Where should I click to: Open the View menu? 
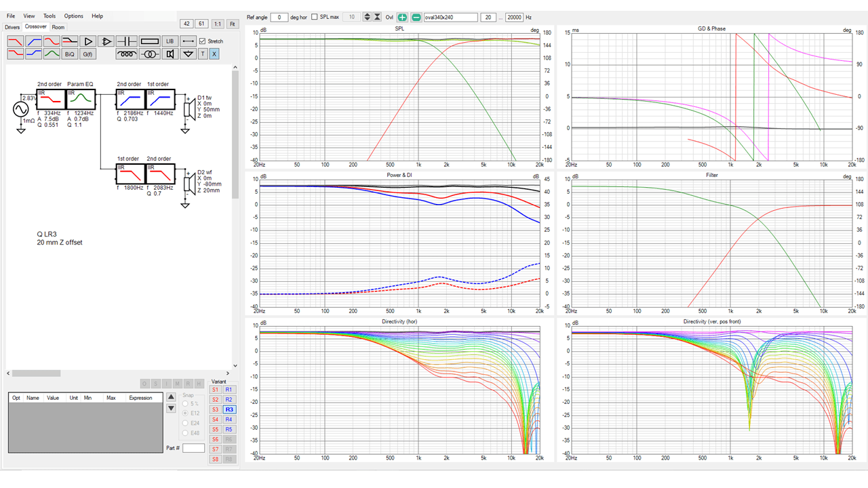29,16
